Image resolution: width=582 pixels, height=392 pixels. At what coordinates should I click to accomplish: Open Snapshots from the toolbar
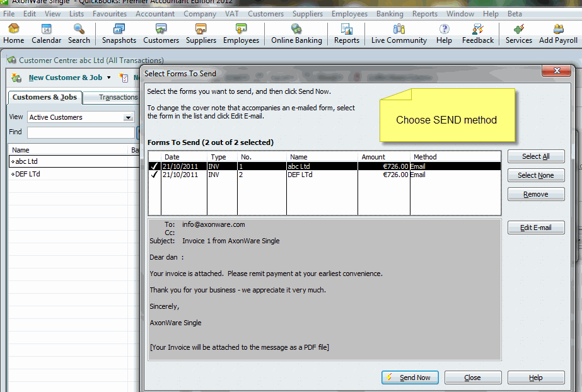tap(119, 29)
